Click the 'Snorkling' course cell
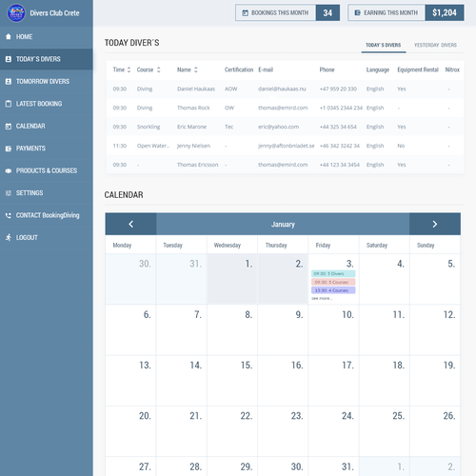 click(x=149, y=127)
